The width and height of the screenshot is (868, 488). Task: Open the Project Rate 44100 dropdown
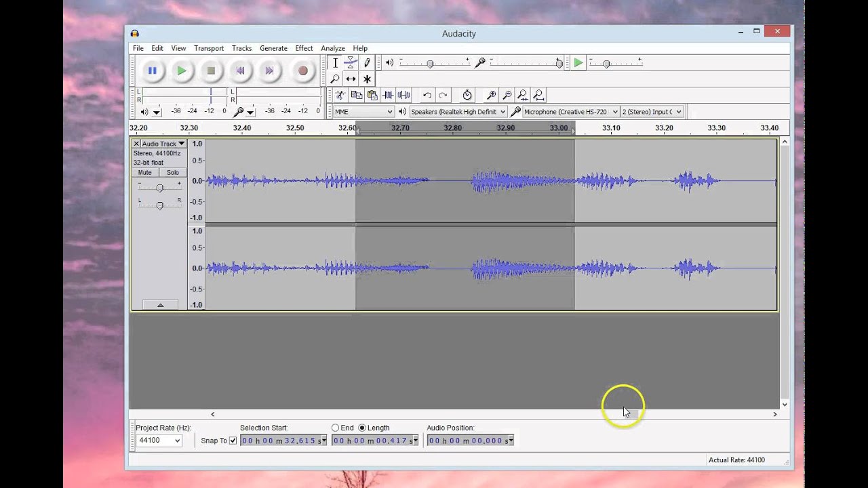(x=159, y=441)
